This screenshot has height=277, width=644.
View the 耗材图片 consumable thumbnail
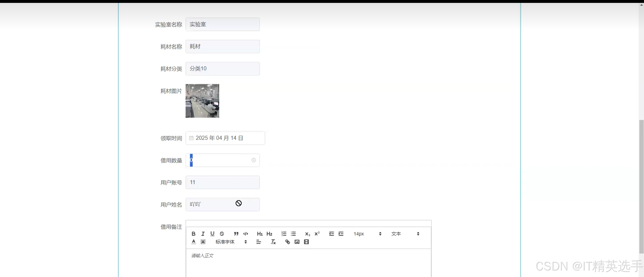tap(202, 101)
